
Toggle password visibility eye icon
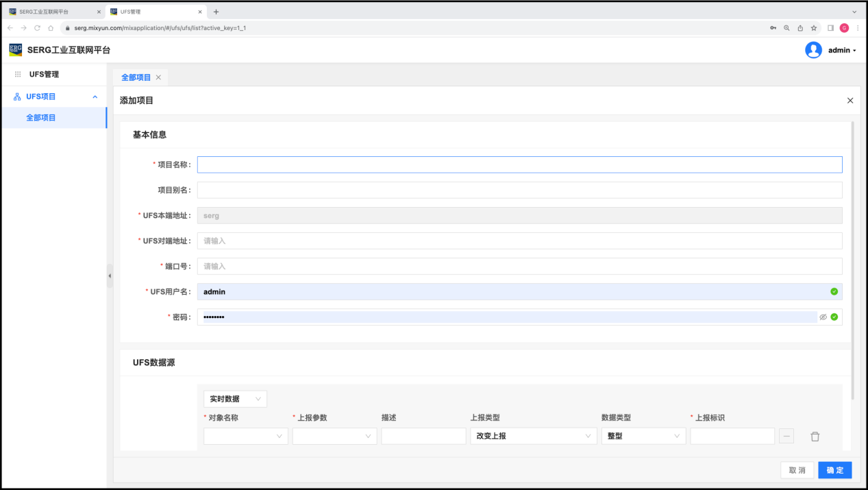click(823, 317)
